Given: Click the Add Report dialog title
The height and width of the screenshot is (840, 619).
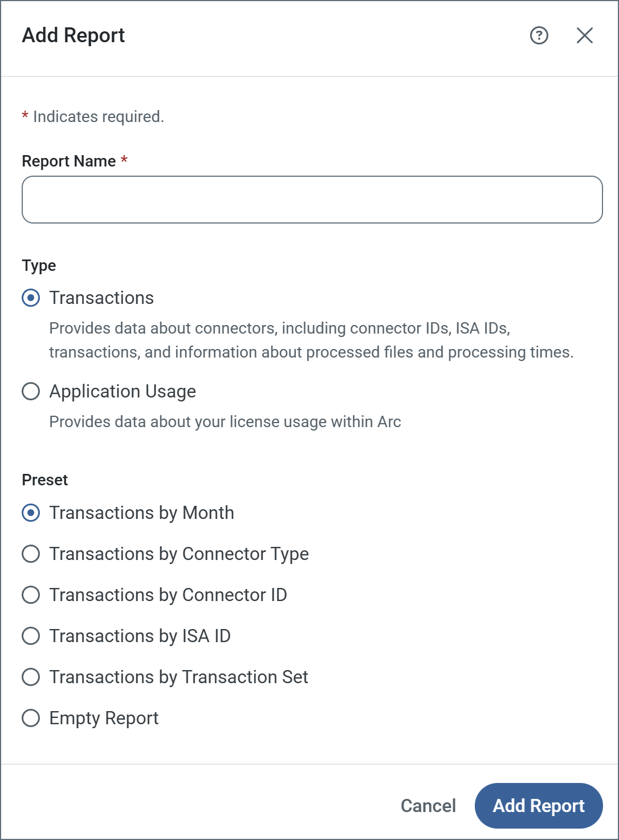Looking at the screenshot, I should [x=74, y=35].
